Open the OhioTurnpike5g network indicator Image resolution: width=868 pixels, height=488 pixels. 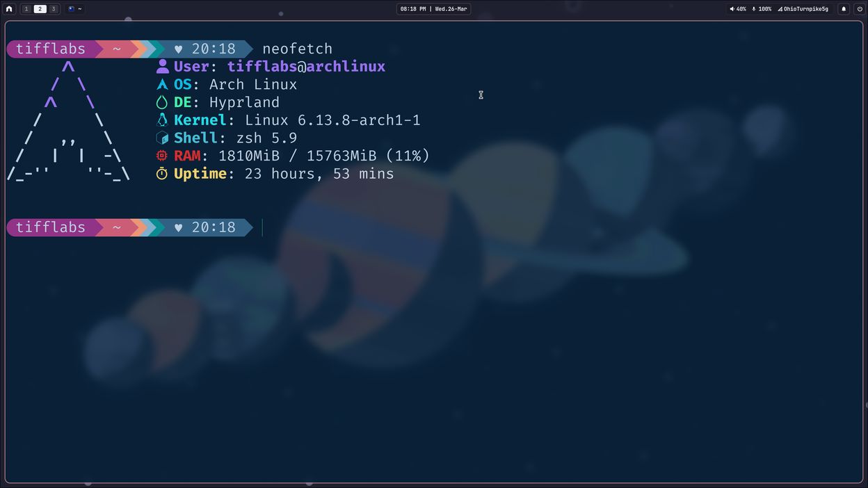tap(803, 9)
